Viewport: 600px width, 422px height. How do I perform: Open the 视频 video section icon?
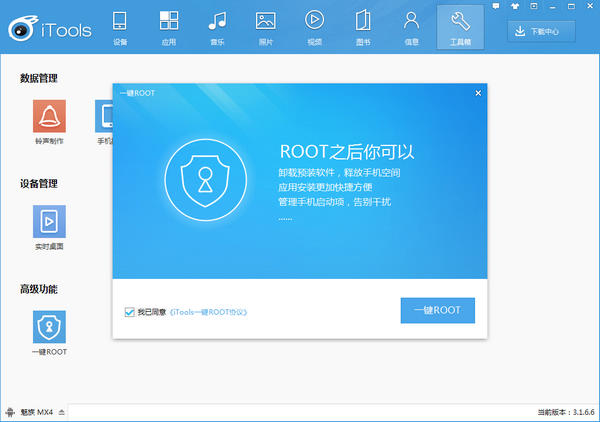coord(314,26)
